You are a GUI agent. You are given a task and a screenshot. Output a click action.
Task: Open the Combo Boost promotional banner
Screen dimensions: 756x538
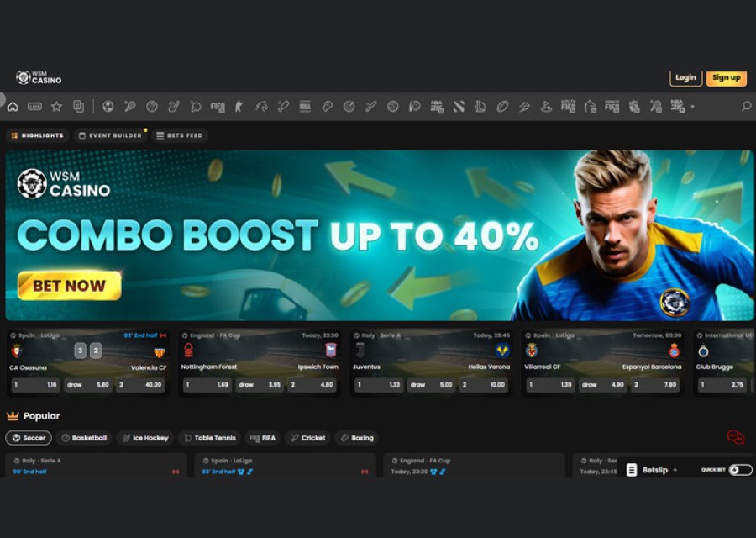(x=380, y=235)
